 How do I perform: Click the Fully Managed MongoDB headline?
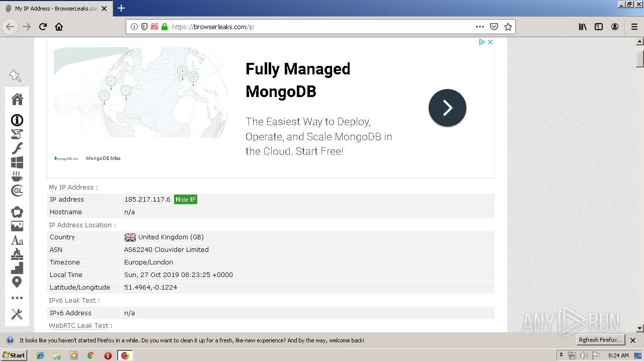[x=298, y=80]
